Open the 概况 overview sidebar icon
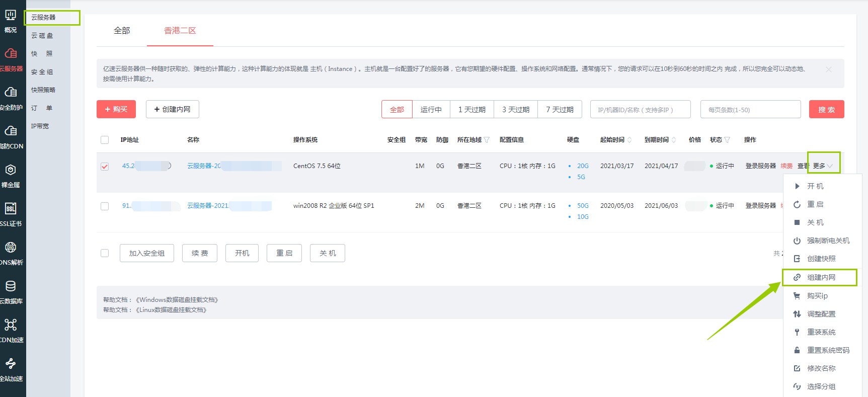 [x=11, y=16]
